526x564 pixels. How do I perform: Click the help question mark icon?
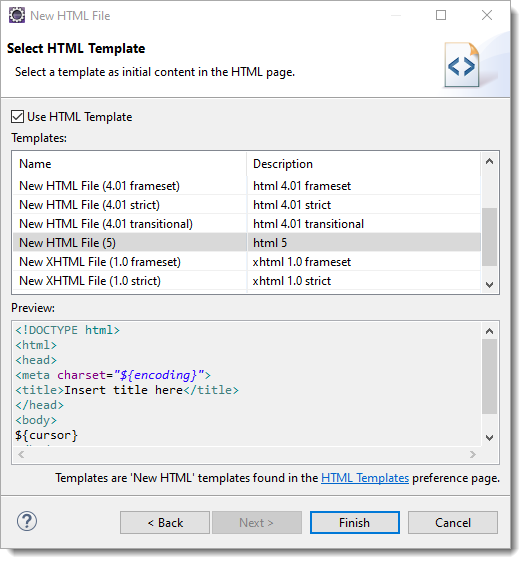(27, 521)
